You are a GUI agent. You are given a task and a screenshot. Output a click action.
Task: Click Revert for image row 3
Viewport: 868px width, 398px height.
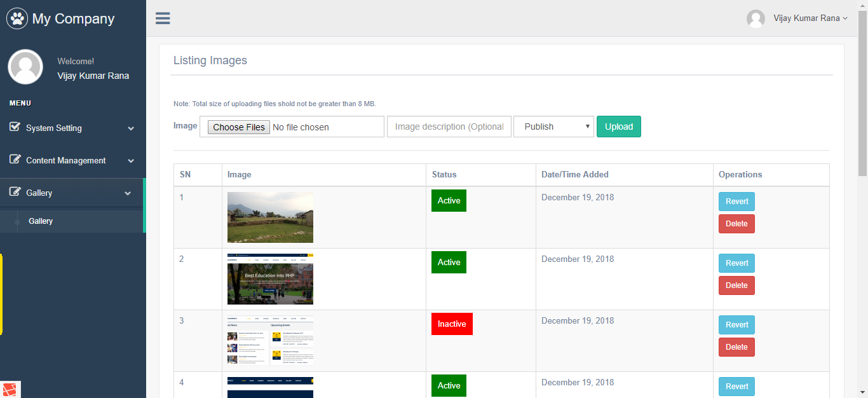point(736,325)
